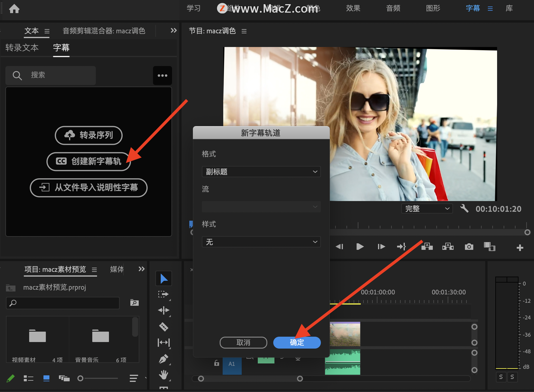The height and width of the screenshot is (392, 534).
Task: Toggle the green pencil read/write project icon
Action: tap(10, 378)
